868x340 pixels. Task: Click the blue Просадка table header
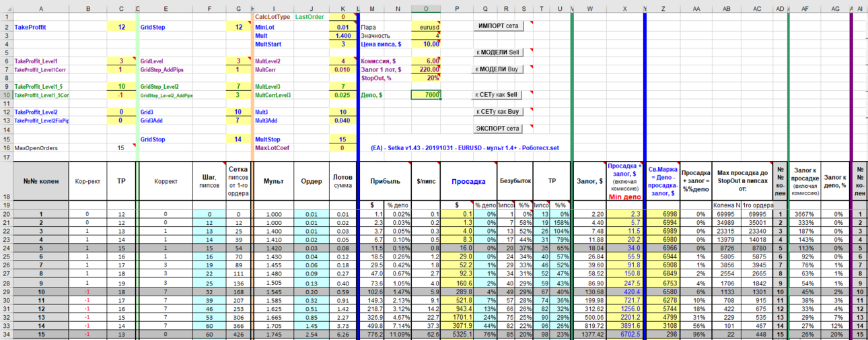pyautogui.click(x=468, y=181)
